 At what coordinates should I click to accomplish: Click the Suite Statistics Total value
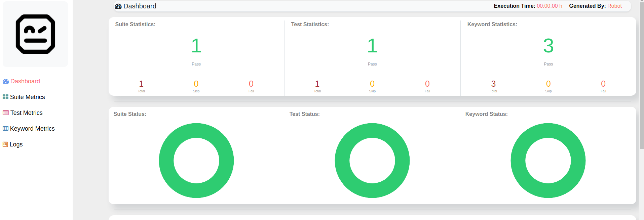(x=141, y=84)
